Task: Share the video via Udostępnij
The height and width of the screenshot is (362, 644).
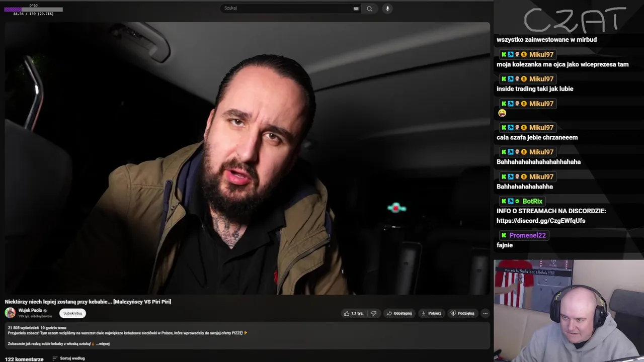Action: pos(399,313)
